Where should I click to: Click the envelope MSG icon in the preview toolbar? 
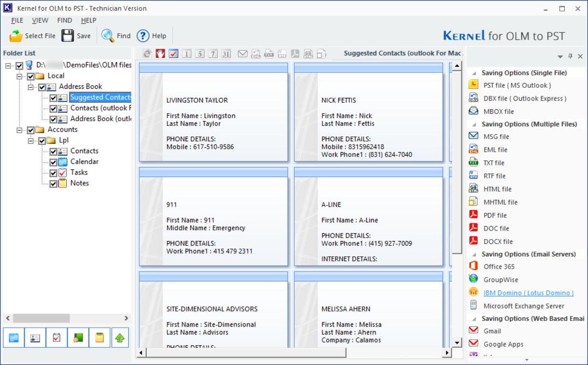pyautogui.click(x=243, y=54)
